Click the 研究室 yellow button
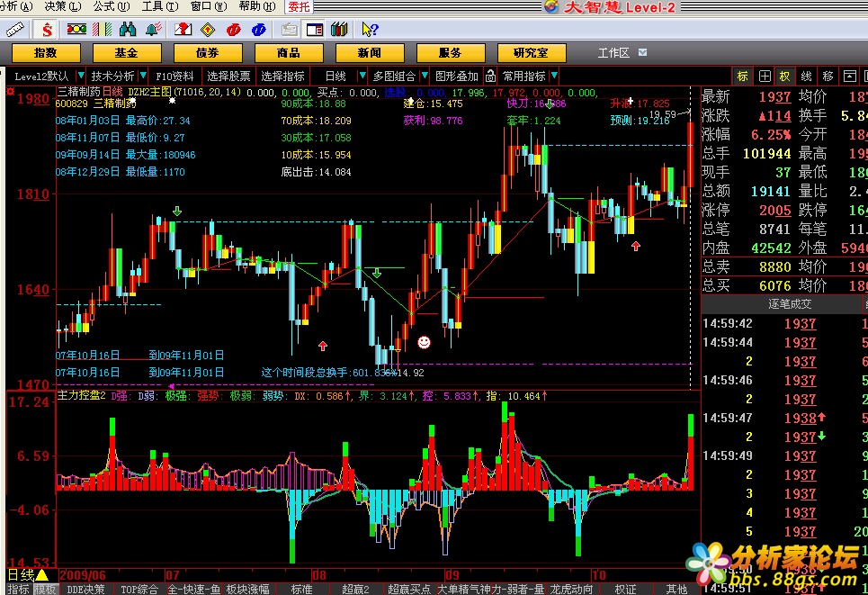868x595 pixels. click(532, 53)
